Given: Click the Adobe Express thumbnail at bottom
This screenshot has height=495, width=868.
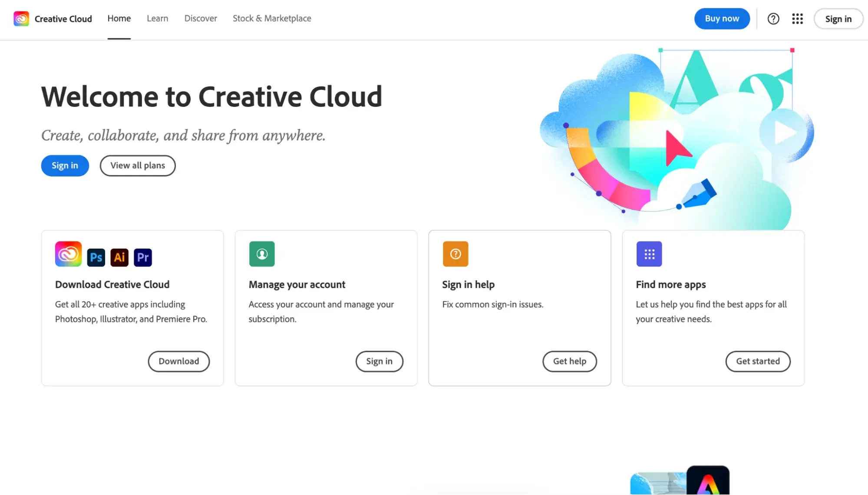Looking at the screenshot, I should point(708,481).
